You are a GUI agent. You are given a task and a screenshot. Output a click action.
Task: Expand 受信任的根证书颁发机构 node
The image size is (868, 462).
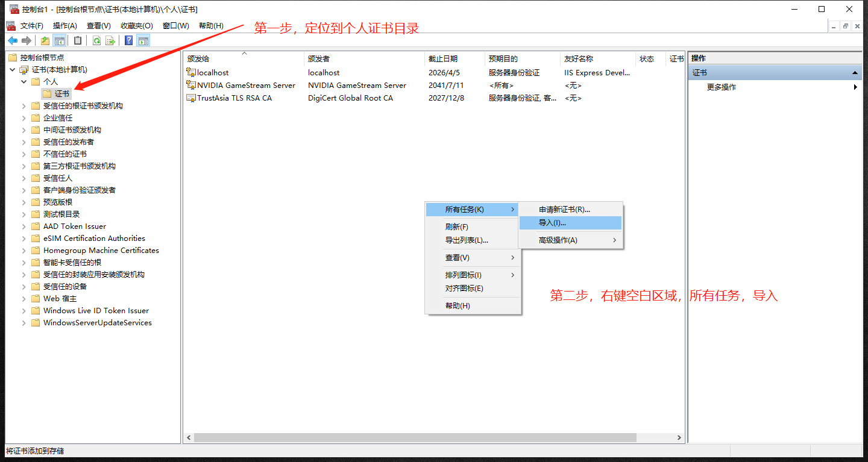pyautogui.click(x=24, y=106)
